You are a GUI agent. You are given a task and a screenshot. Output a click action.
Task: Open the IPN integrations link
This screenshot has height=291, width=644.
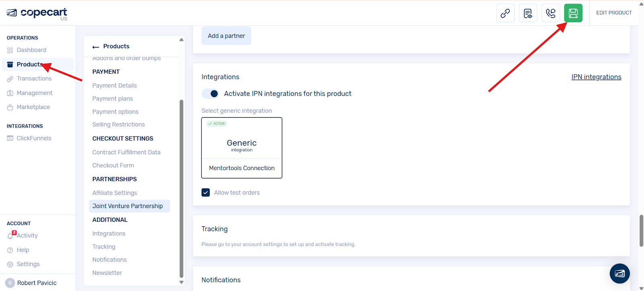click(x=597, y=77)
